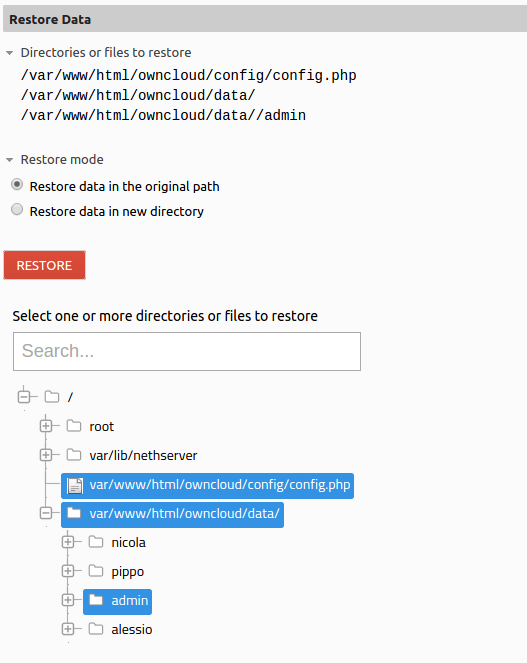The image size is (527, 663).
Task: Select the nicola directory label
Action: (x=129, y=542)
